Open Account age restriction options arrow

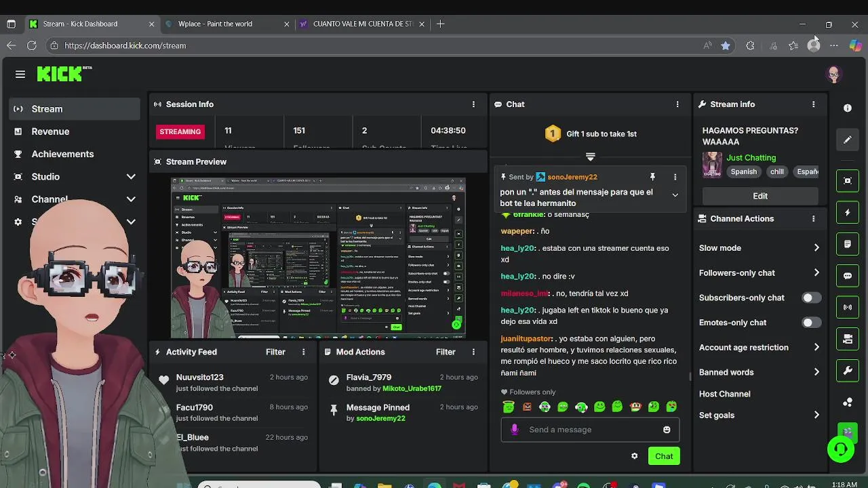pyautogui.click(x=816, y=348)
